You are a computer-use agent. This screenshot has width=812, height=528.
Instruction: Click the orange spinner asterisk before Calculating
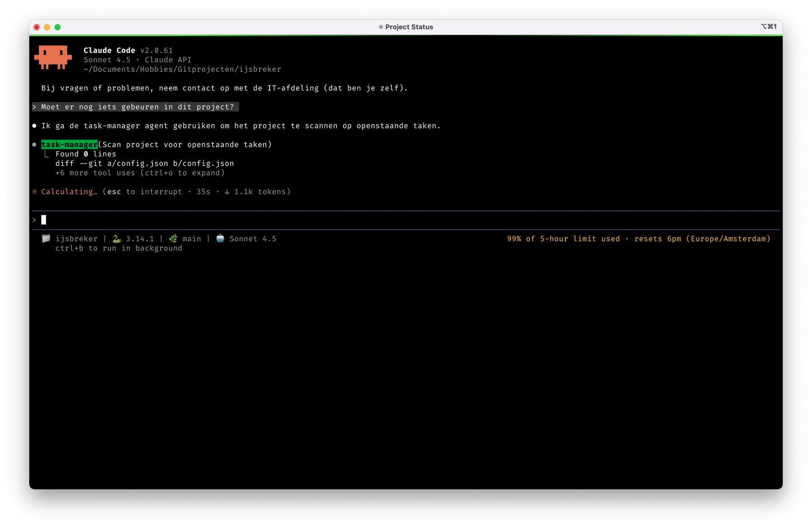(x=35, y=192)
